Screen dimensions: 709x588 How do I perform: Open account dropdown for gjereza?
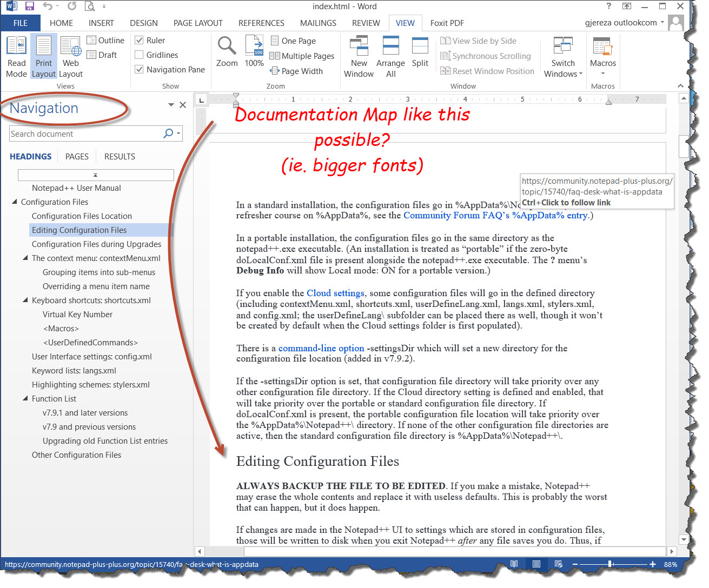[x=662, y=23]
